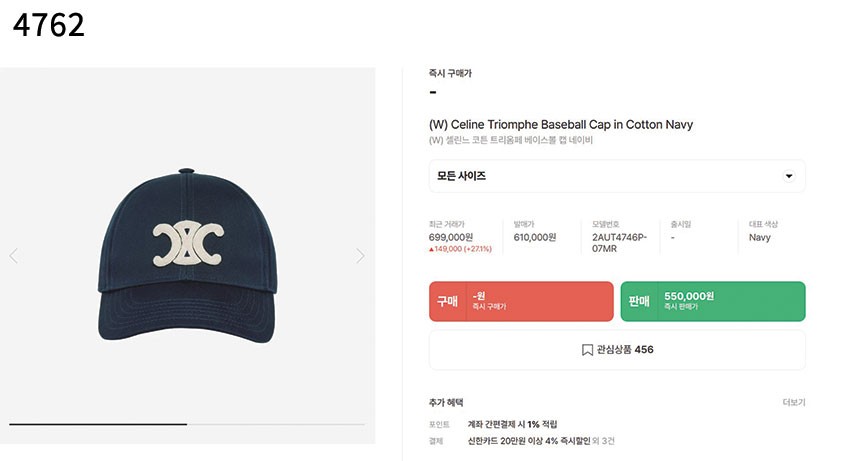
Task: Click the model number 2AUT4746P-07MR
Action: [x=619, y=242]
